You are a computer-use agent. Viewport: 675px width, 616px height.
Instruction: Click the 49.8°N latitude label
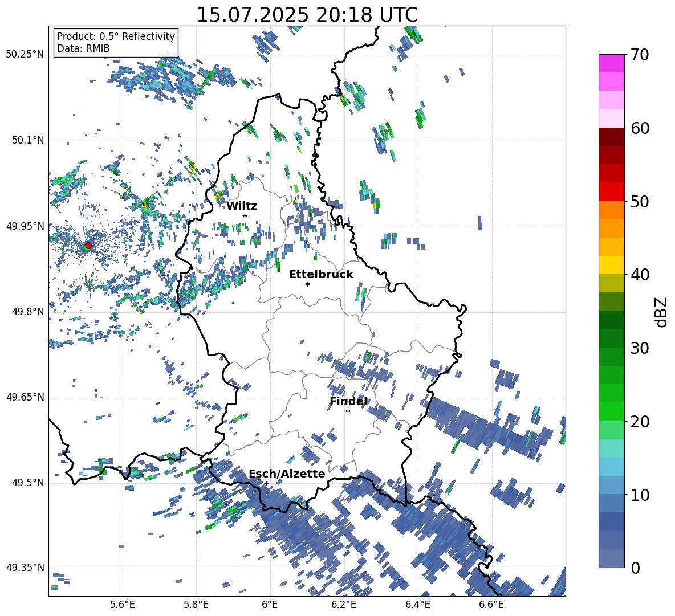27,312
